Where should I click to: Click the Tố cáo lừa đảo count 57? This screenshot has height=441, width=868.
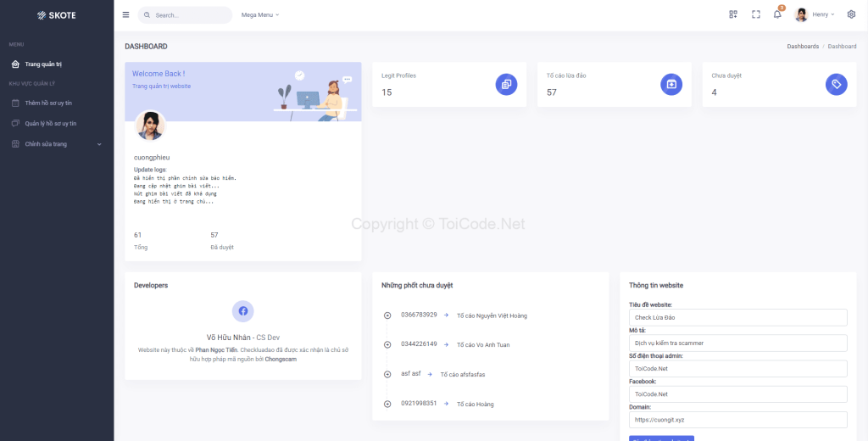pos(551,92)
